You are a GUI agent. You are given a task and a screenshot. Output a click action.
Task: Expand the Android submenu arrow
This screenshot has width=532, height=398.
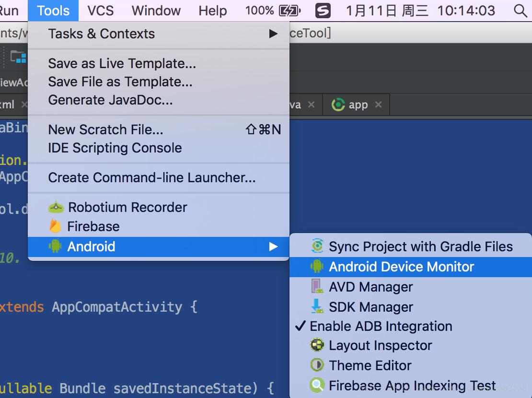(x=273, y=246)
